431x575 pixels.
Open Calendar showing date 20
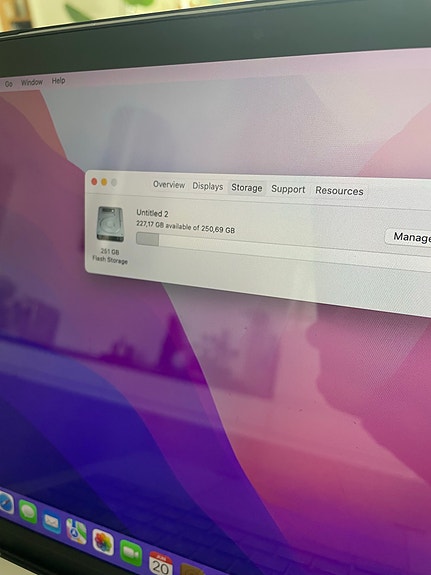(161, 564)
